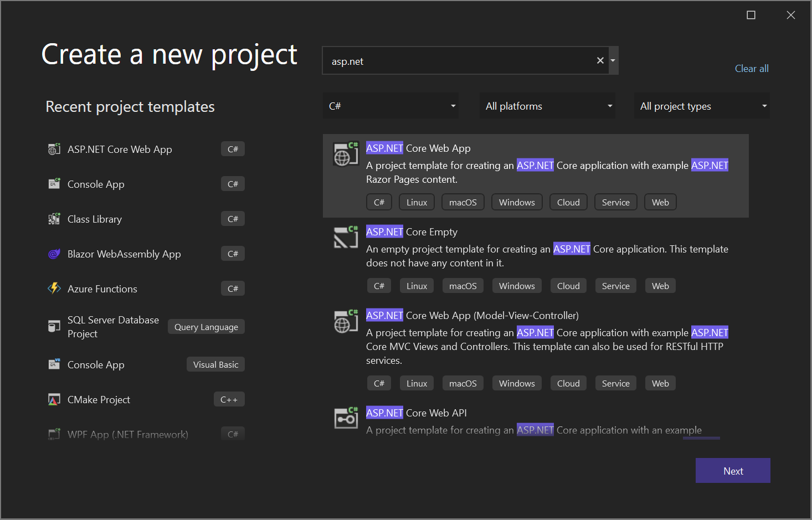Click the Clear all link
The image size is (812, 520).
[x=751, y=68]
